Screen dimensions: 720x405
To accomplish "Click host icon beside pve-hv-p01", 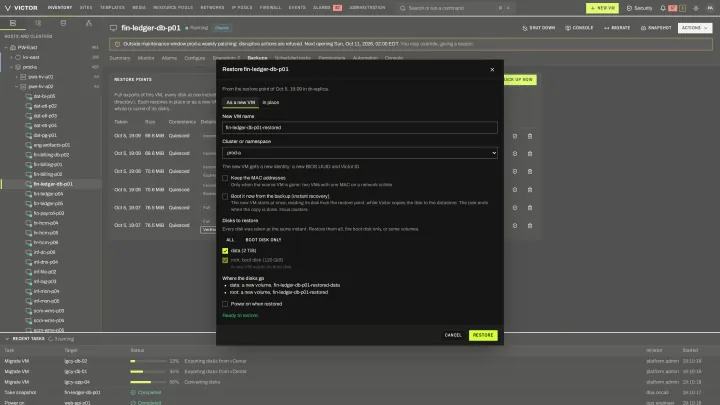I will coord(23,77).
